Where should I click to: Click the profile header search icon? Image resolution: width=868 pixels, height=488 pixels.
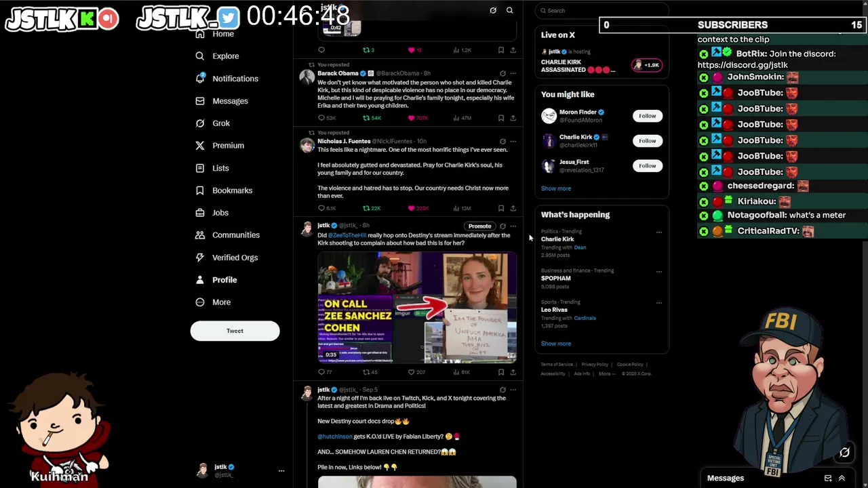pos(510,10)
